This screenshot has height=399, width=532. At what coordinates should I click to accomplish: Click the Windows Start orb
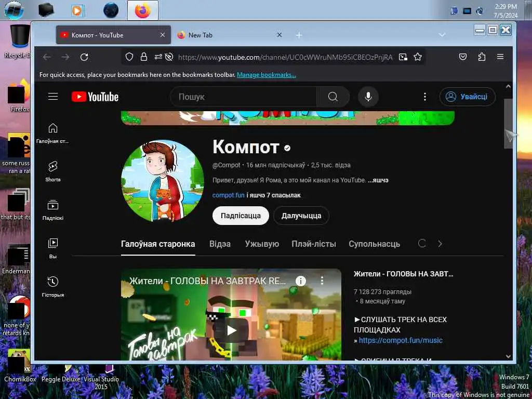pos(14,10)
